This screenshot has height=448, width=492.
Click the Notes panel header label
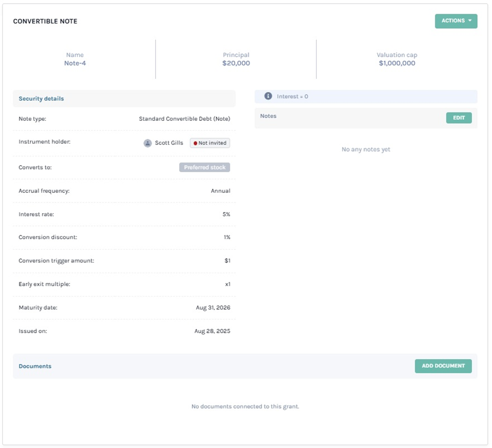[x=268, y=116]
